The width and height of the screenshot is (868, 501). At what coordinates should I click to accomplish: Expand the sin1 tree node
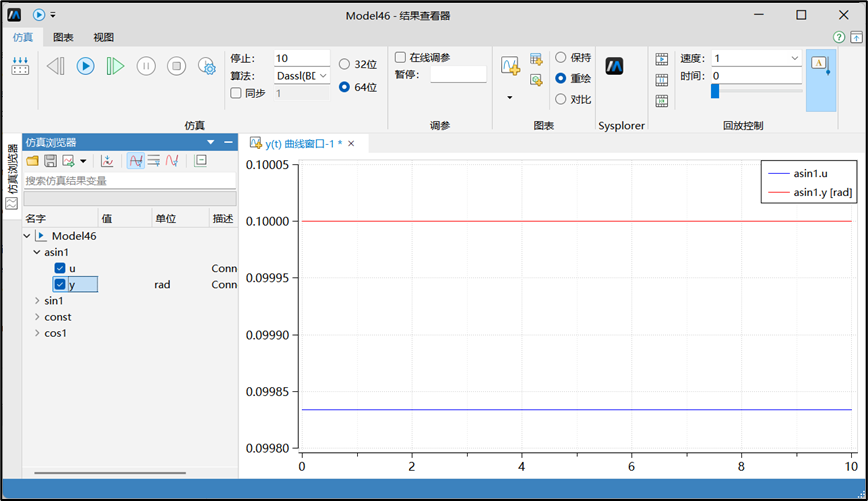point(37,301)
